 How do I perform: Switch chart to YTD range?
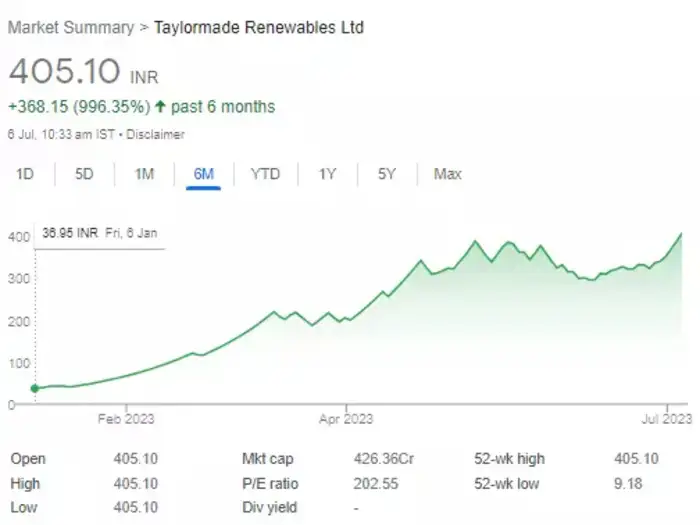265,174
